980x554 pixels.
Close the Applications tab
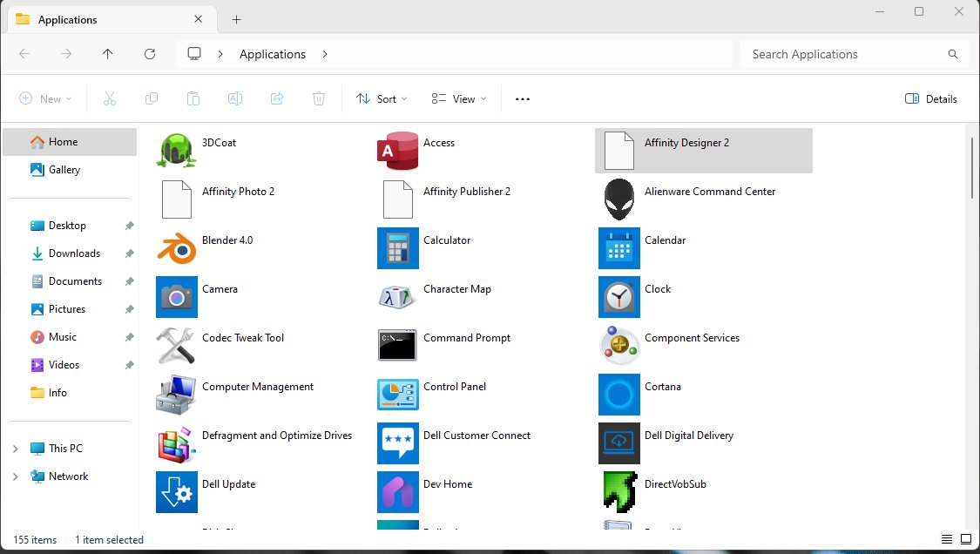click(x=198, y=19)
